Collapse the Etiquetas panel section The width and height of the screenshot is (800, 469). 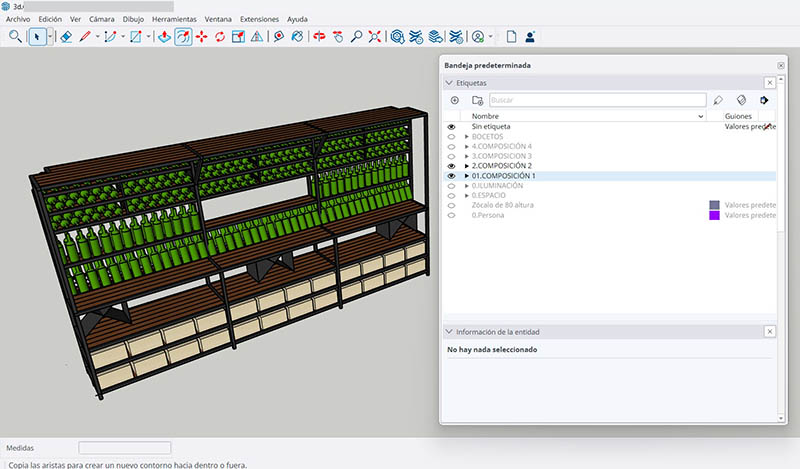pos(449,83)
